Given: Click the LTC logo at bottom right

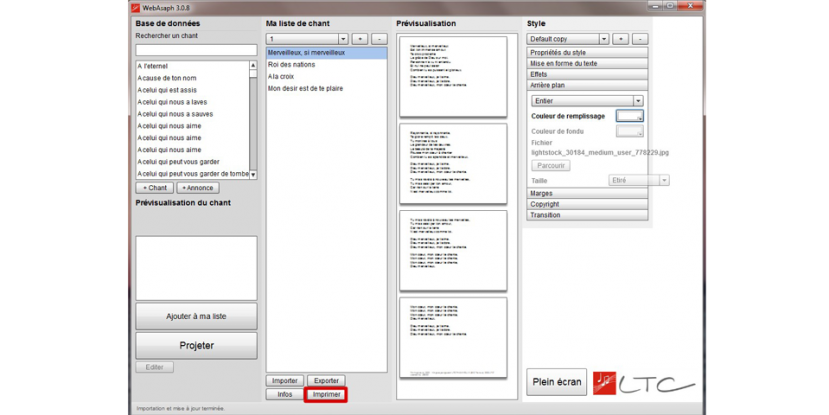Looking at the screenshot, I should (644, 382).
